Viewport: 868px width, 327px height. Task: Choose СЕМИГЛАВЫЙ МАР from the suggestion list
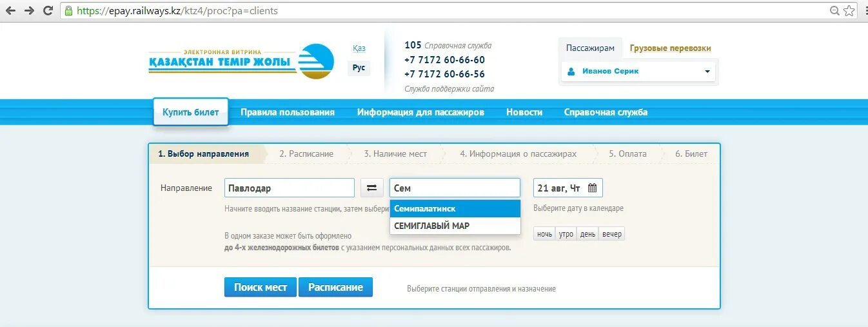(x=455, y=226)
